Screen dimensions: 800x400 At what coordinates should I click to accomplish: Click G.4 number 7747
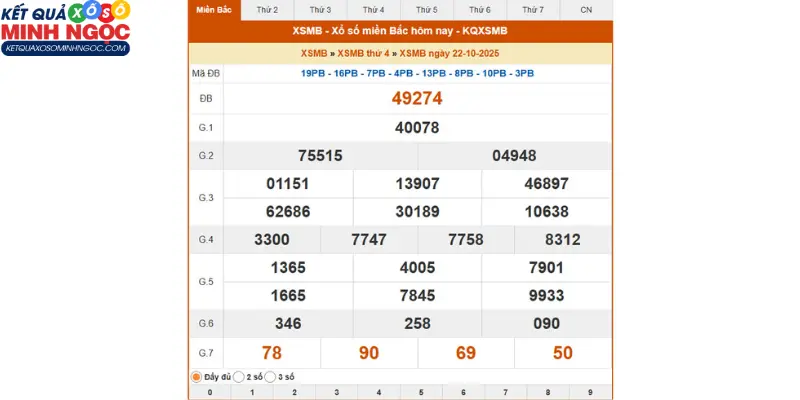point(369,240)
